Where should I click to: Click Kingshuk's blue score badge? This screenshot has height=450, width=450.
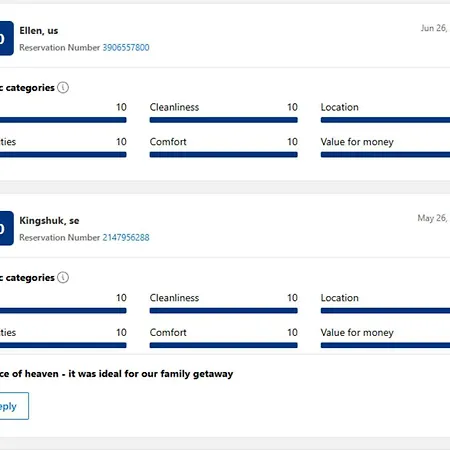tap(7, 228)
